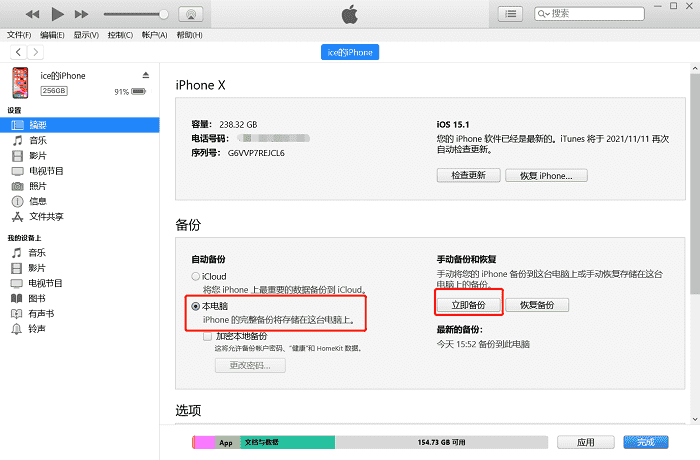Viewport: 700px width, 460px height.
Task: Select 照片 in the sidebar
Action: pos(79,186)
